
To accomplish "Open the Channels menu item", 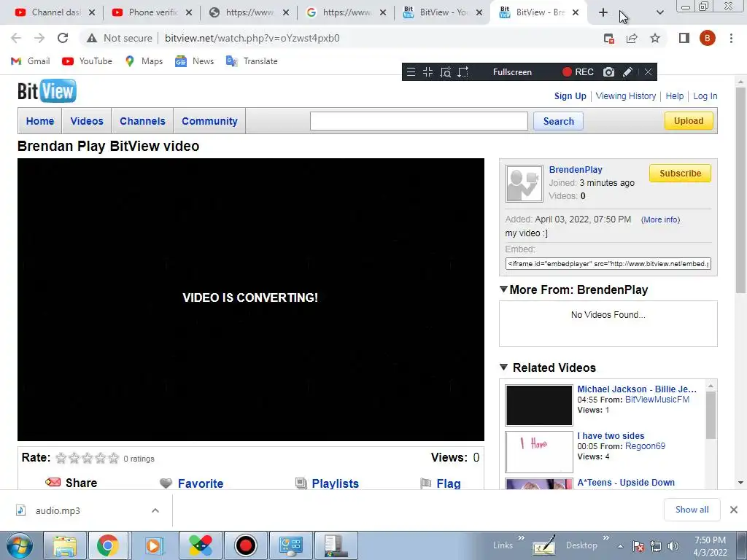I will coord(142,121).
